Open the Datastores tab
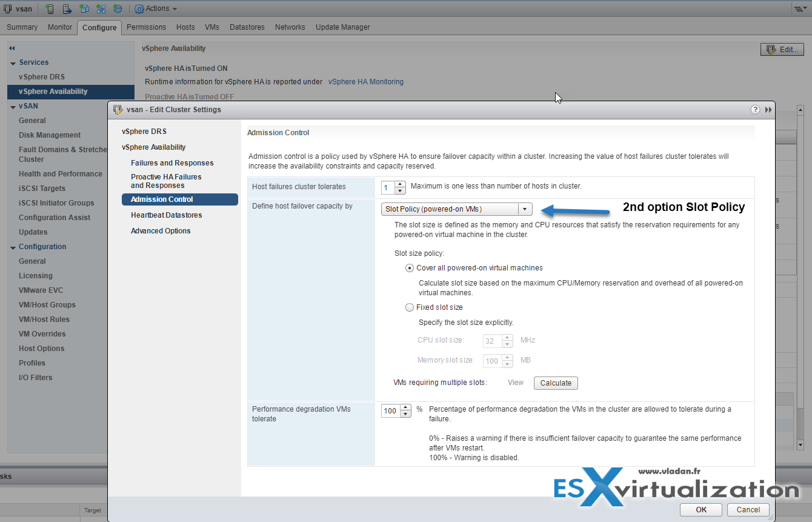Viewport: 812px width, 522px height. coord(247,27)
